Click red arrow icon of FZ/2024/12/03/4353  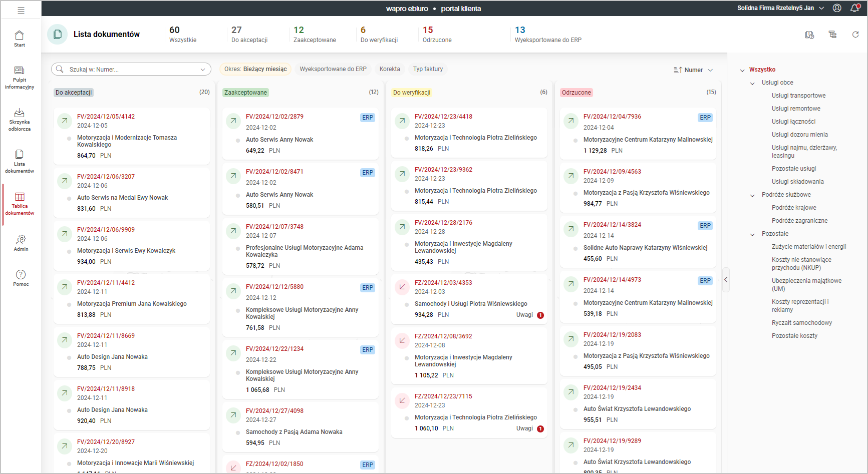pyautogui.click(x=402, y=287)
